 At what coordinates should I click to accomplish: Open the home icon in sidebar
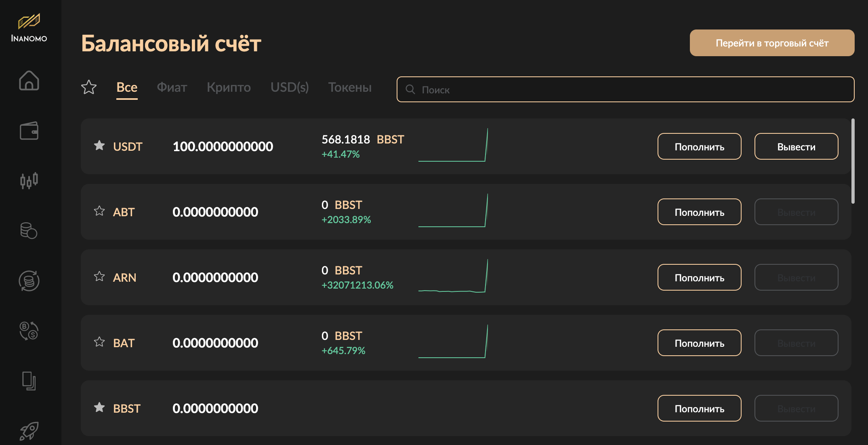(29, 80)
